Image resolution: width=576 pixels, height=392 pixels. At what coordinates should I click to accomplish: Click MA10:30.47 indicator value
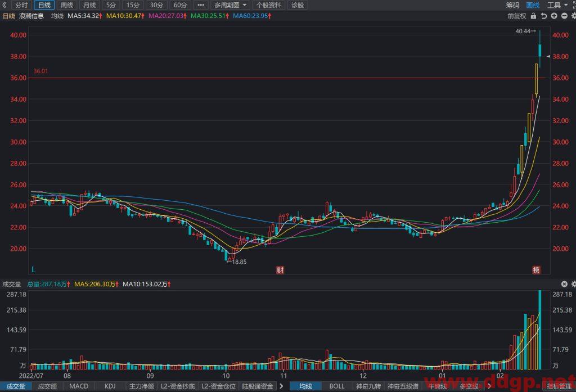click(x=125, y=16)
